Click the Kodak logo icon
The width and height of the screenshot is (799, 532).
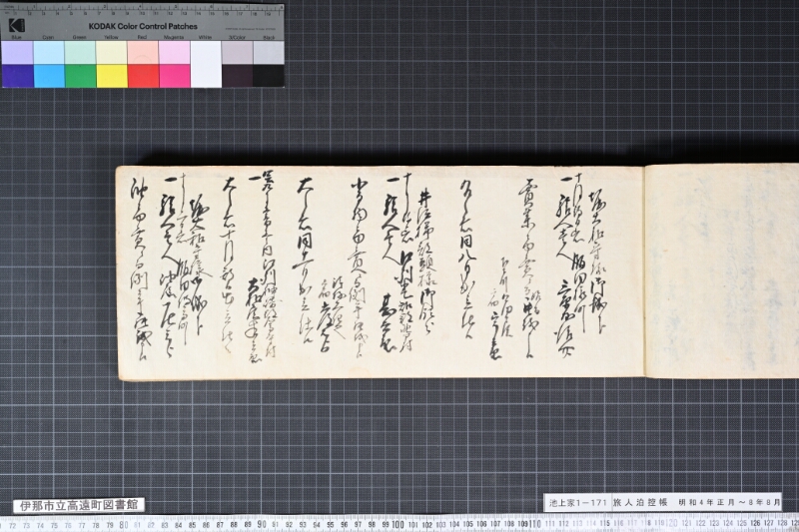tap(16, 26)
